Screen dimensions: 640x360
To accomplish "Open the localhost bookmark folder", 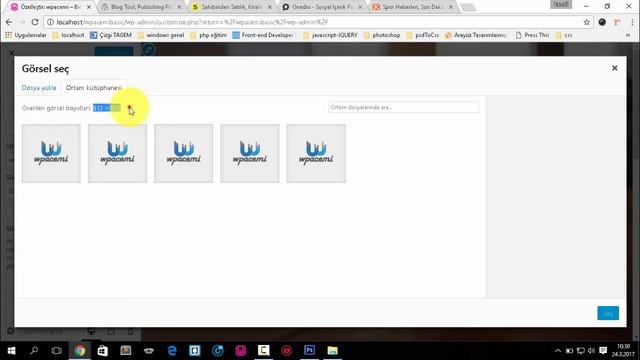I will click(x=68, y=35).
